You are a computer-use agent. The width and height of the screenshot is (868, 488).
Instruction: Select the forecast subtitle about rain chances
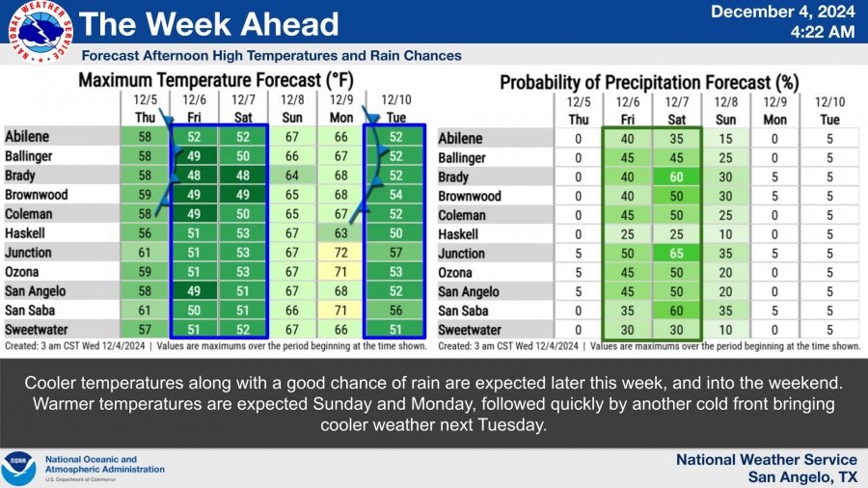click(x=272, y=56)
